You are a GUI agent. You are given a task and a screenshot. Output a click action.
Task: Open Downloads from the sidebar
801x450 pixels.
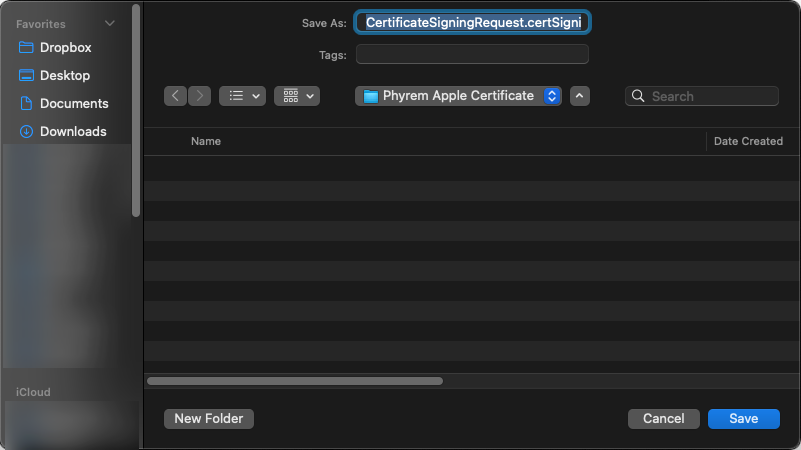(x=72, y=131)
